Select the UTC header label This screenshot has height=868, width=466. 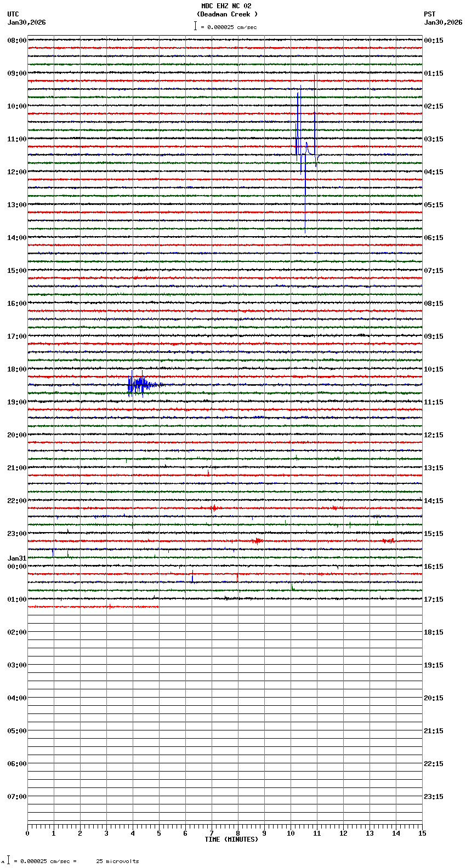[x=13, y=14]
